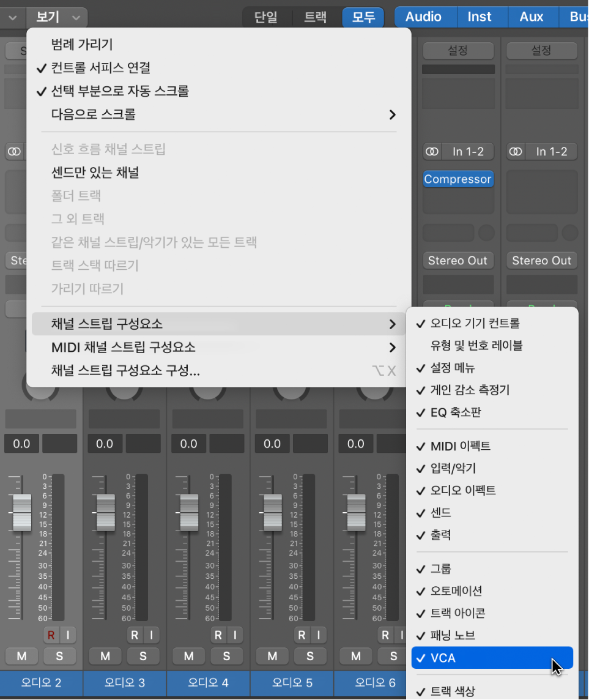This screenshot has width=589, height=700.
Task: Mute the 오디오 3 channel
Action: point(105,656)
